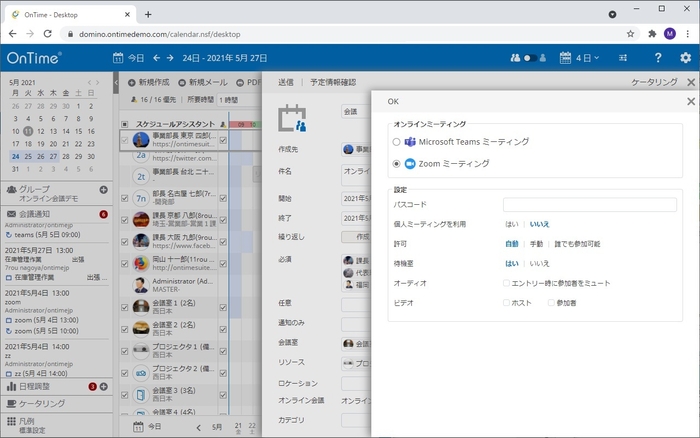The image size is (700, 438).
Task: Open the help question mark icon
Action: point(658,58)
